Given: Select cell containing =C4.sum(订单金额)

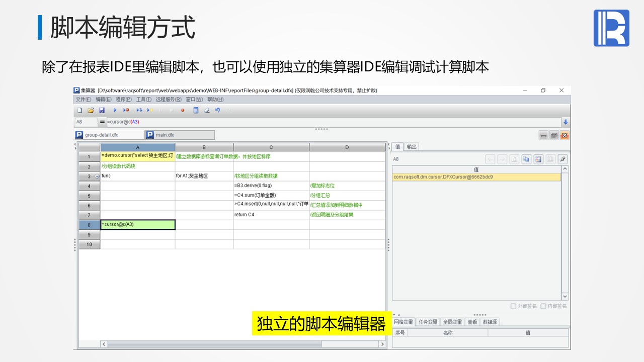Looking at the screenshot, I should click(271, 196).
